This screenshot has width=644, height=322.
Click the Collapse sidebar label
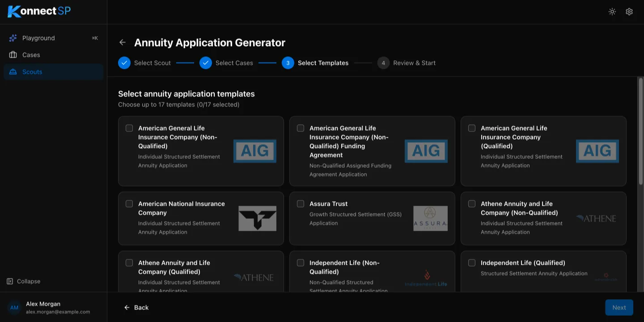(x=29, y=281)
